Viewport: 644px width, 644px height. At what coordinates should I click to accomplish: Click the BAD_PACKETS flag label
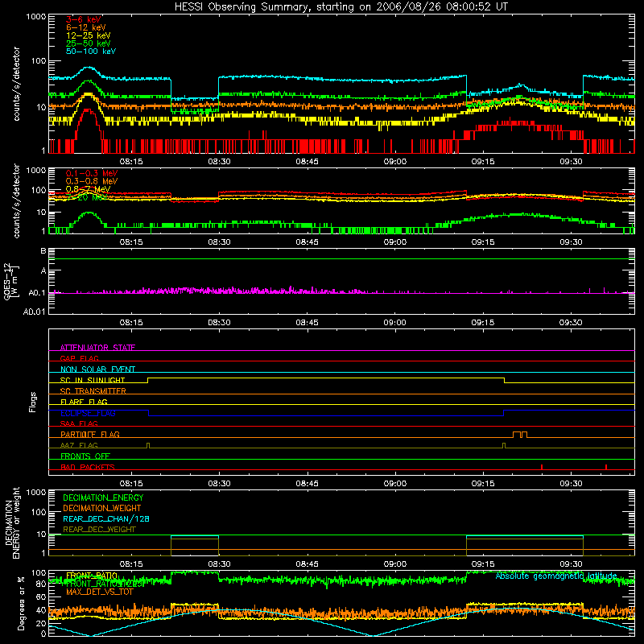click(88, 467)
